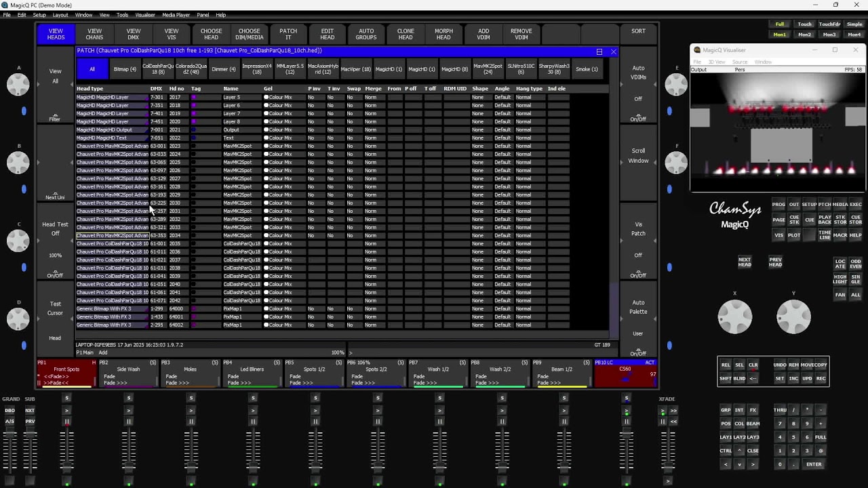This screenshot has height=488, width=868.
Task: Click the CHOOSE HEAD button
Action: [211, 35]
